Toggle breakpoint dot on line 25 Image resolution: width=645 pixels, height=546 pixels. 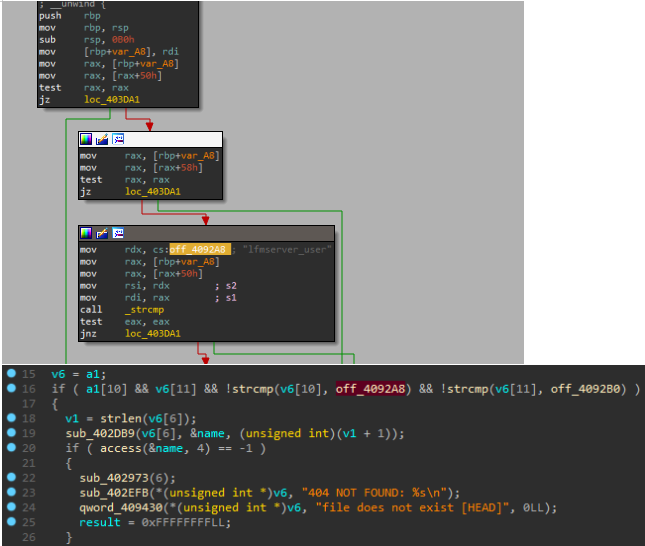pyautogui.click(x=11, y=521)
